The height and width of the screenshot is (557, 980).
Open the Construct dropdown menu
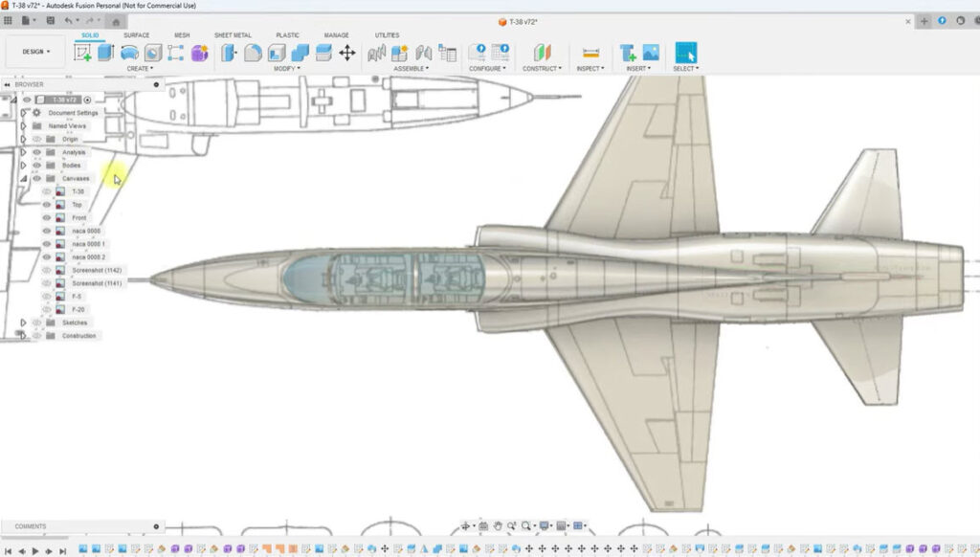pyautogui.click(x=543, y=67)
